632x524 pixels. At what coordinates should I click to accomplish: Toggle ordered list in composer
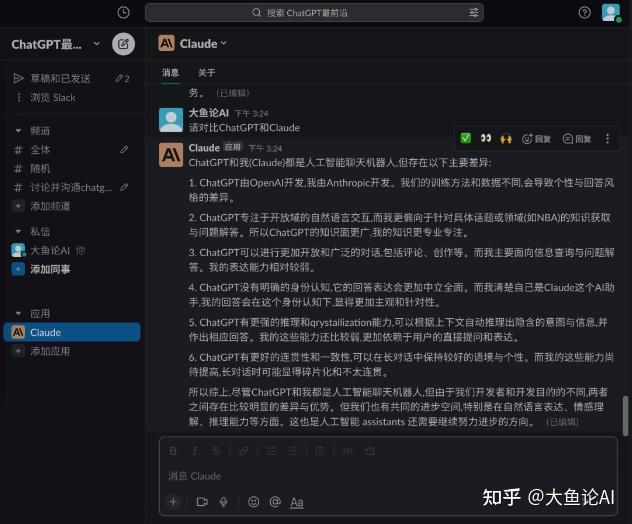(x=271, y=451)
